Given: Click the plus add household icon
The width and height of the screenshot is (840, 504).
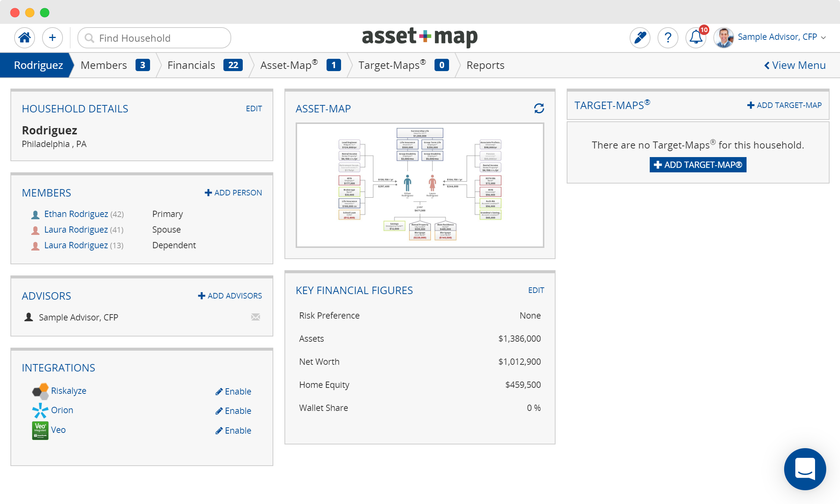Looking at the screenshot, I should [x=52, y=38].
